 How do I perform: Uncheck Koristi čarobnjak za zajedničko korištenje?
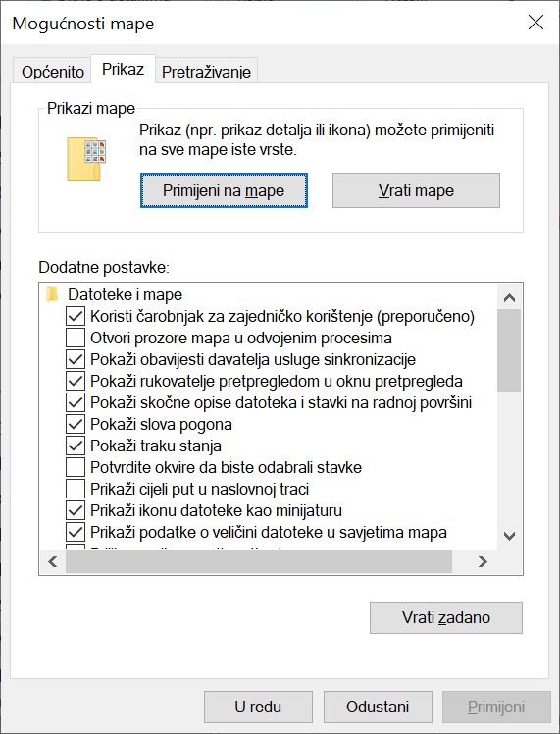(76, 316)
